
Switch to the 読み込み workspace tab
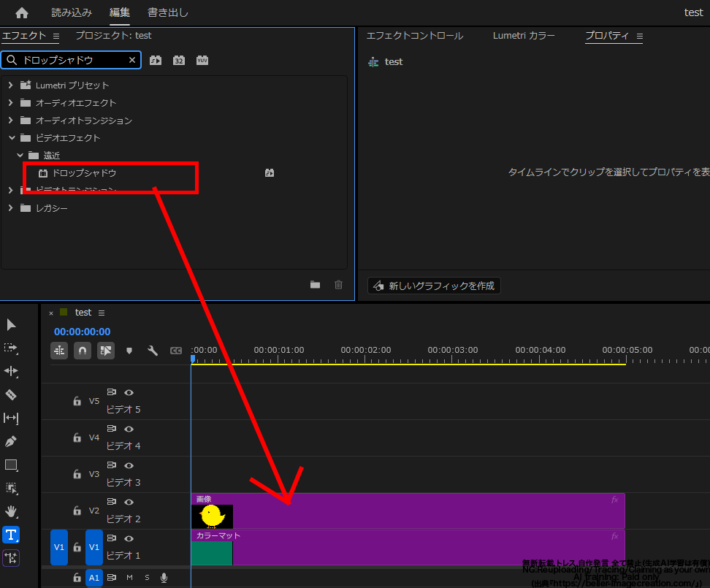point(72,12)
